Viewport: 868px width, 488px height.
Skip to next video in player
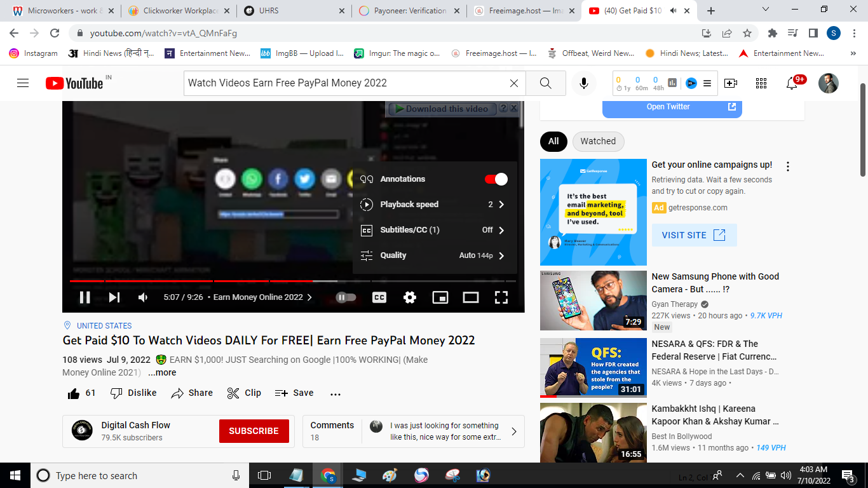[114, 297]
